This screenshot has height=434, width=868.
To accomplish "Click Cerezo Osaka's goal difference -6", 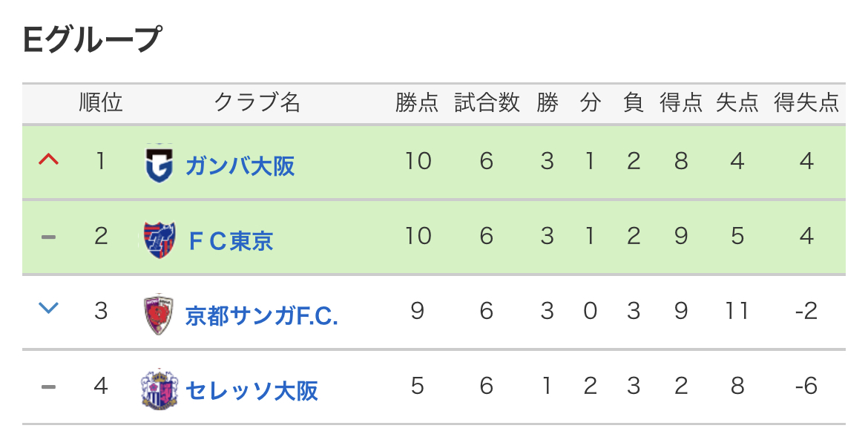I will [x=806, y=386].
